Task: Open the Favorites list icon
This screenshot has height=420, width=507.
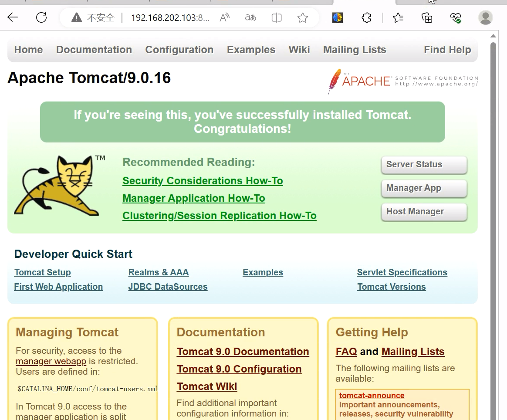Action: coord(398,17)
